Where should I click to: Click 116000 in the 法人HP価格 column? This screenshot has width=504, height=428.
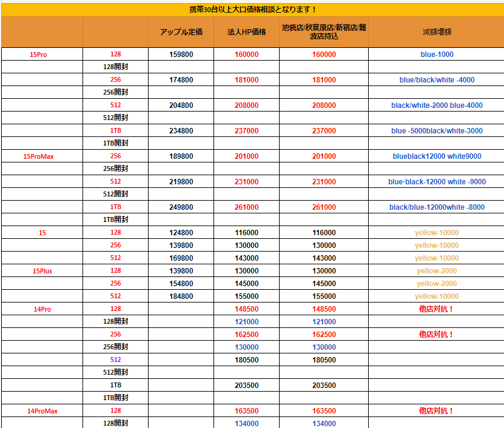pyautogui.click(x=246, y=233)
